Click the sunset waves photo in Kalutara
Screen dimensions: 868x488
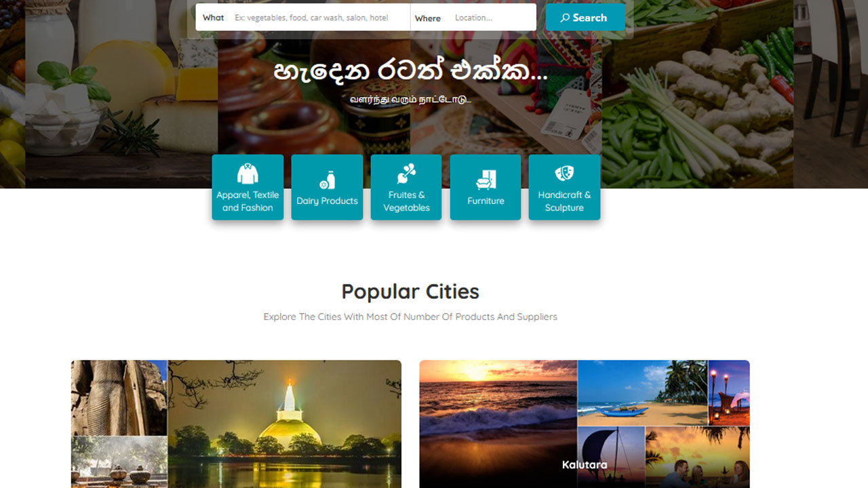click(x=498, y=424)
